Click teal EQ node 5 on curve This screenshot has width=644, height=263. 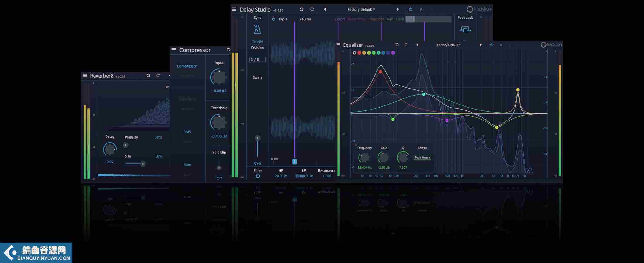coord(424,94)
